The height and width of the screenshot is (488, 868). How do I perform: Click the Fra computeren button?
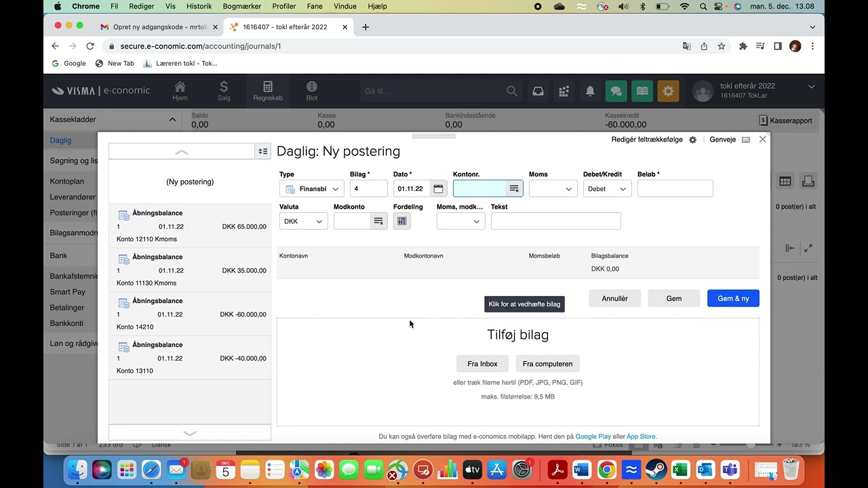click(x=548, y=364)
